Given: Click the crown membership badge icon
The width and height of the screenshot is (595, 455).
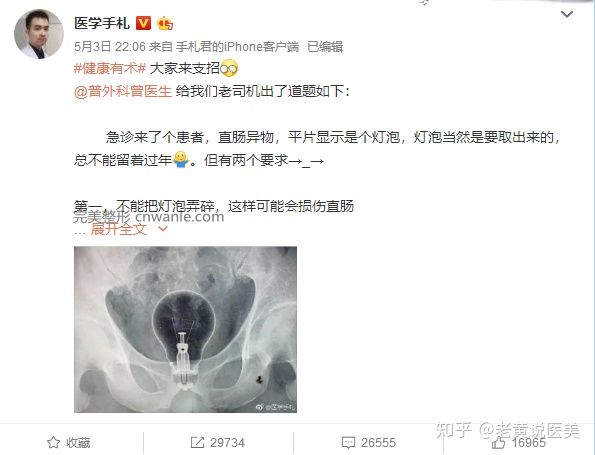Looking at the screenshot, I should coord(165,24).
